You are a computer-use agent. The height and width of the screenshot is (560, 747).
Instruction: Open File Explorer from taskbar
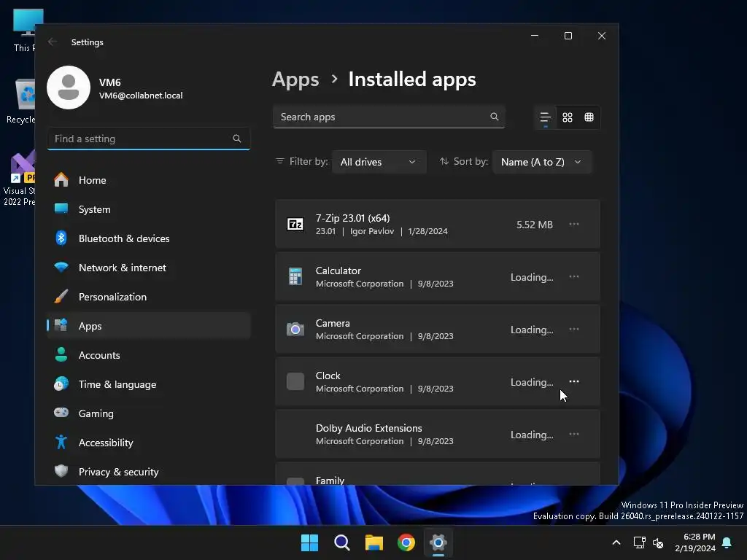tap(374, 542)
